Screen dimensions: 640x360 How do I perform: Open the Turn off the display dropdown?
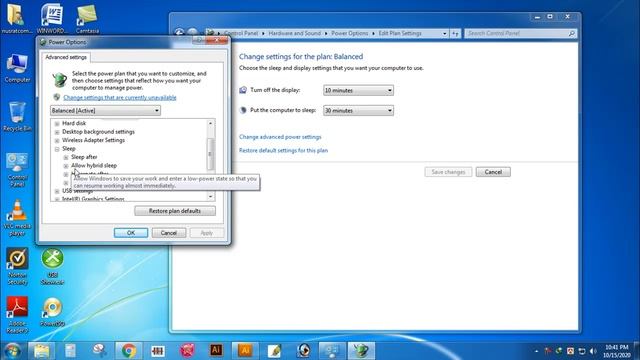(x=358, y=90)
